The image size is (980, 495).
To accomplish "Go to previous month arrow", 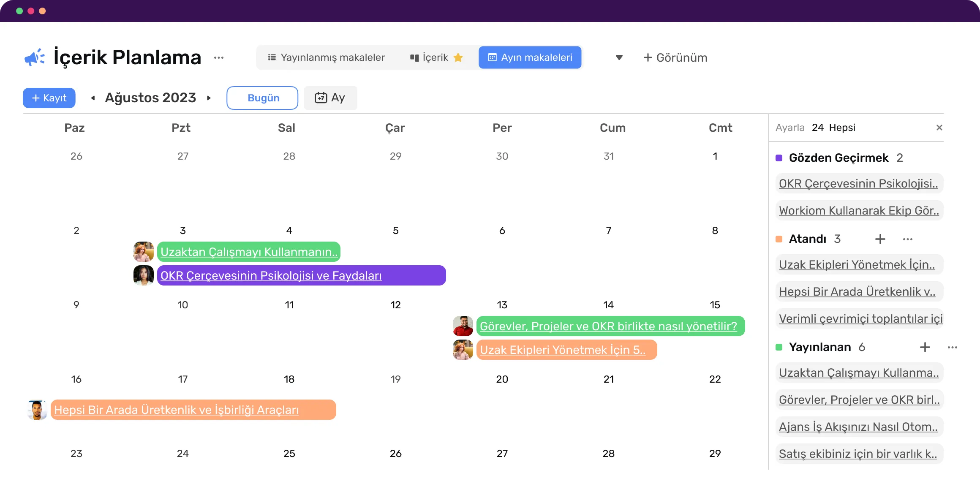I will click(93, 98).
